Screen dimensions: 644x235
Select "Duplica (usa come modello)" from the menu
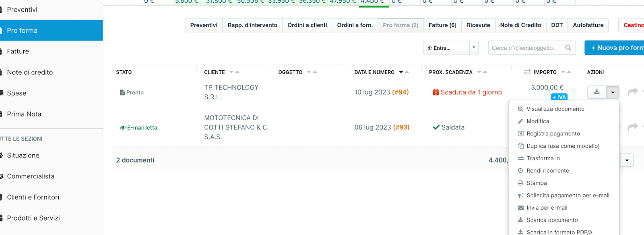pos(563,146)
